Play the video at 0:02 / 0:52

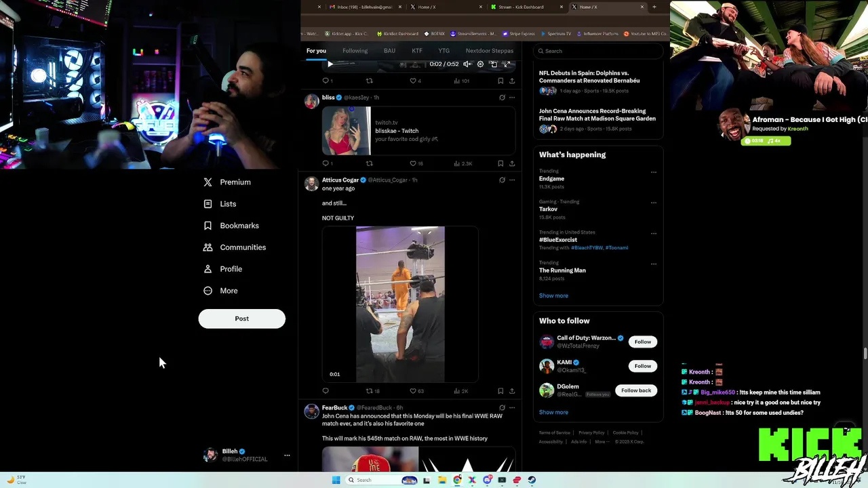pyautogui.click(x=330, y=64)
